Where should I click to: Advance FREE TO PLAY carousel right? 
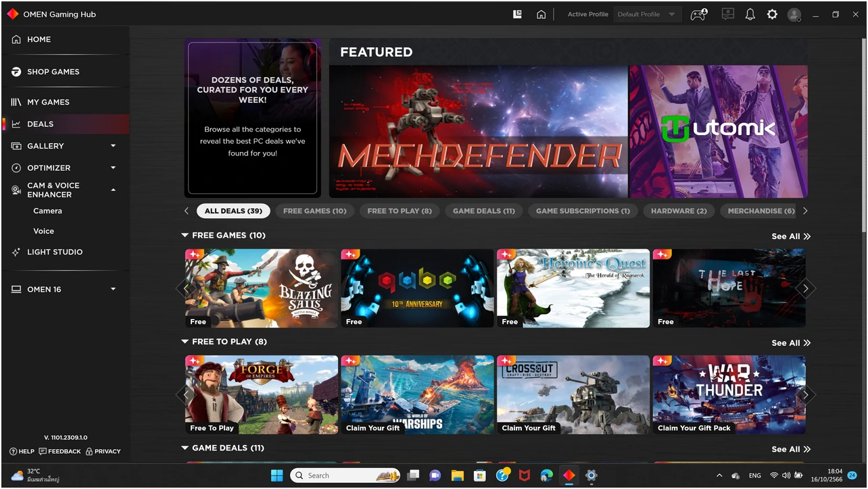(804, 394)
